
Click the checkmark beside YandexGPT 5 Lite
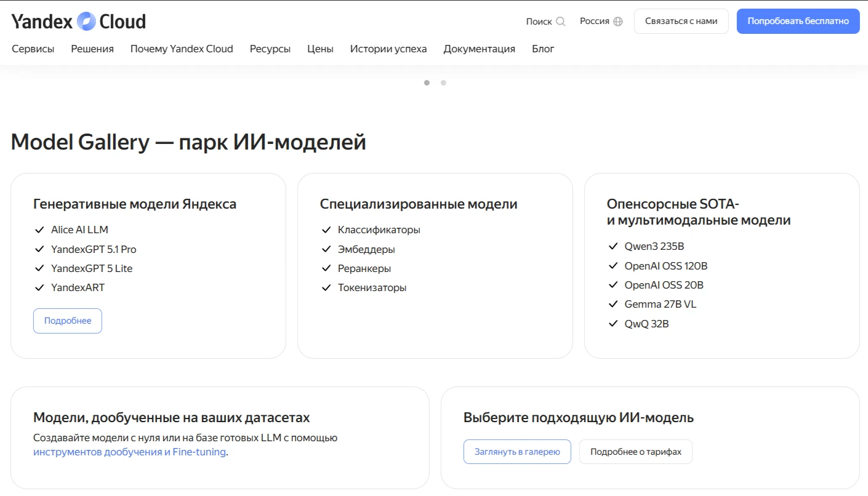point(39,268)
